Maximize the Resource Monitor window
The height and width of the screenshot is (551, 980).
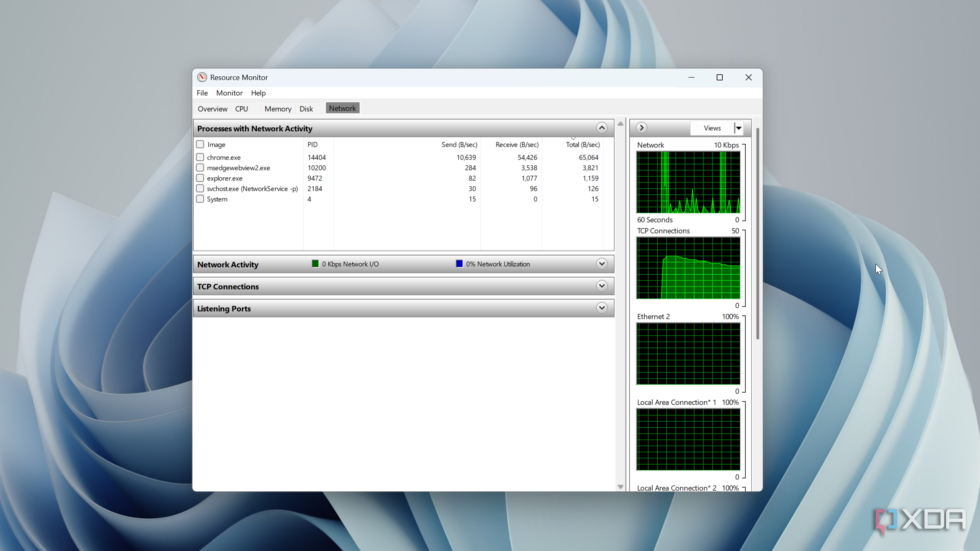(720, 78)
